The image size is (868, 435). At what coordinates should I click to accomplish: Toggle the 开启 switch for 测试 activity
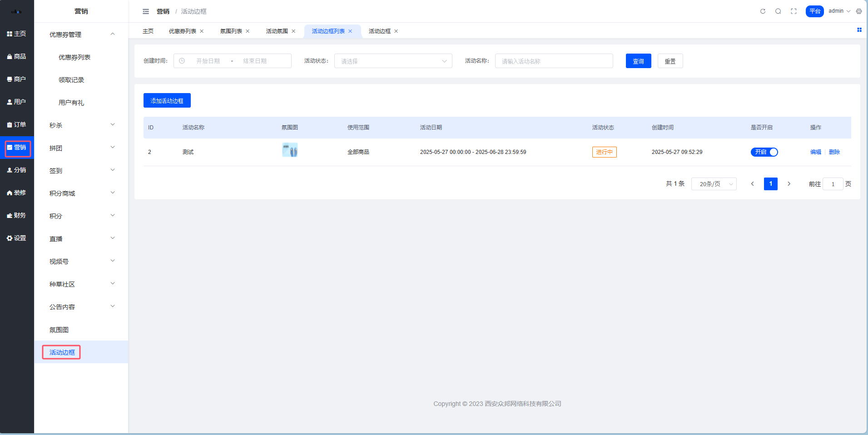[x=764, y=152]
